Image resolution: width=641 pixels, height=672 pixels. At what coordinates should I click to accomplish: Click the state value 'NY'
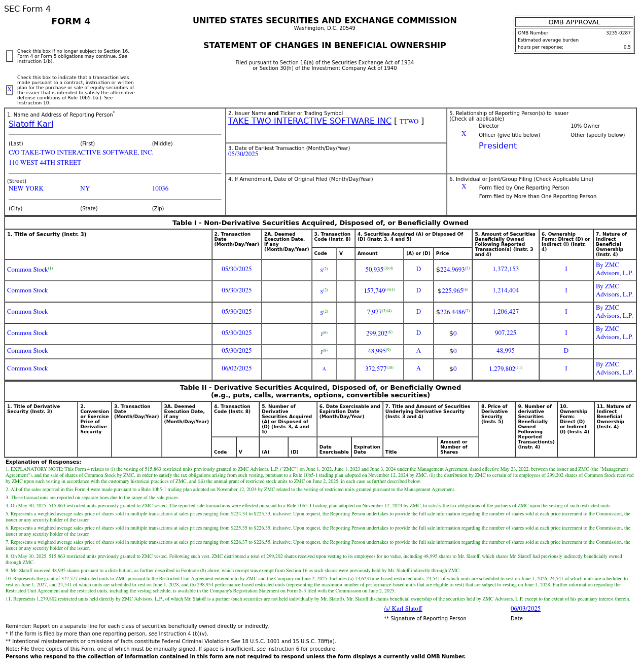(85, 189)
